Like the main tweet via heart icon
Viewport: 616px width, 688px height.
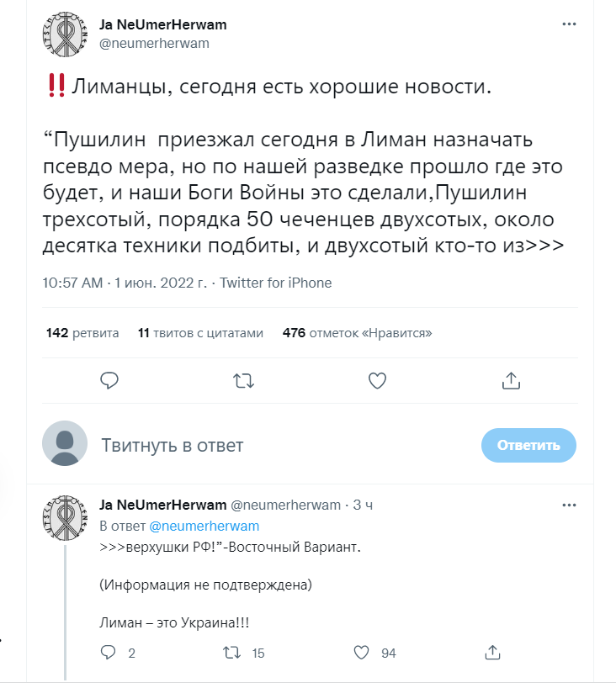[377, 380]
